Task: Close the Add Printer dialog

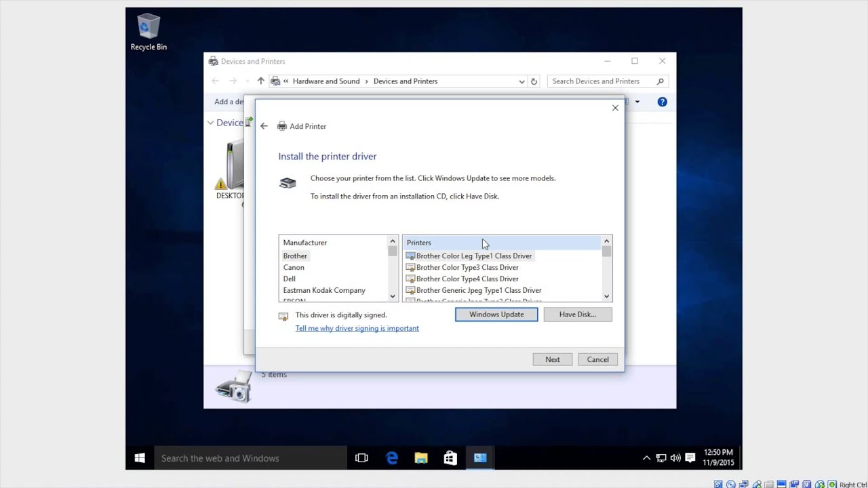Action: pos(615,108)
